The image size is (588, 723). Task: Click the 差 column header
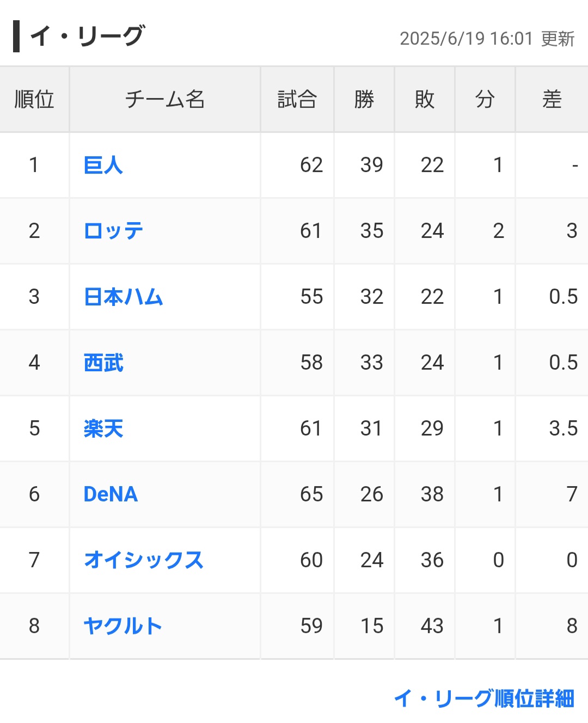(x=552, y=100)
